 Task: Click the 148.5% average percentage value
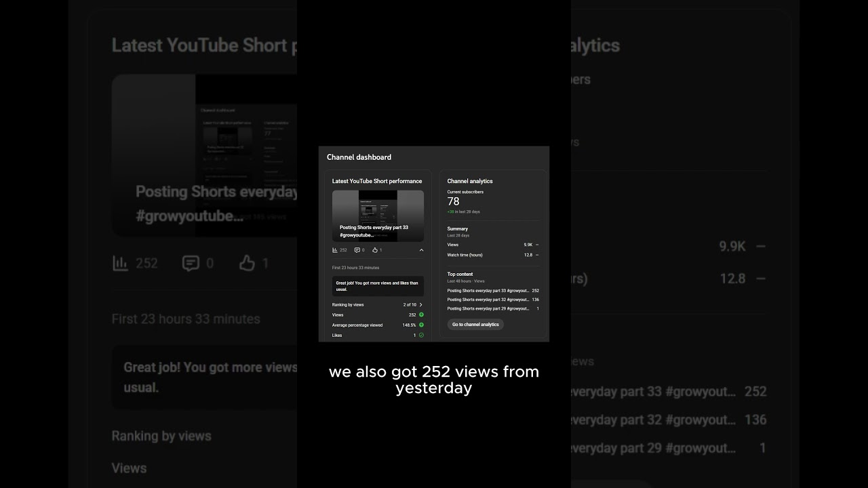click(x=409, y=325)
